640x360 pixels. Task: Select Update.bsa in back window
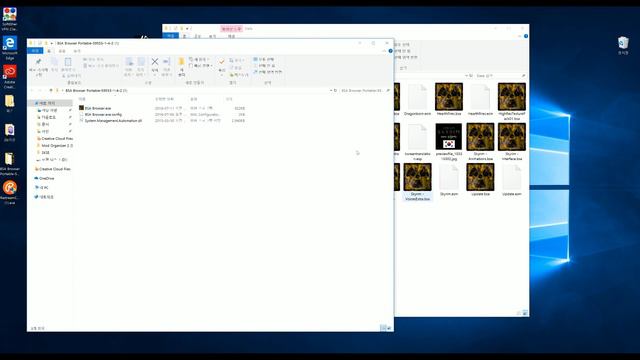(x=480, y=180)
